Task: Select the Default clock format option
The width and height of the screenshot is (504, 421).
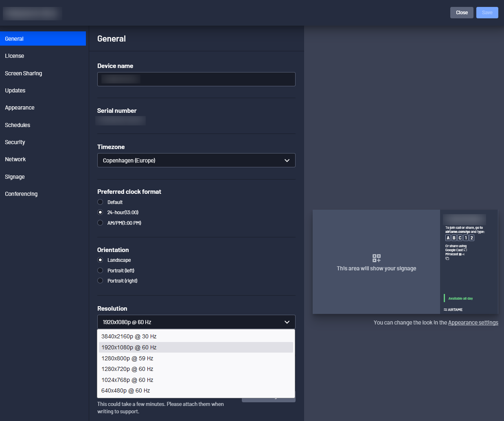Action: coord(101,202)
